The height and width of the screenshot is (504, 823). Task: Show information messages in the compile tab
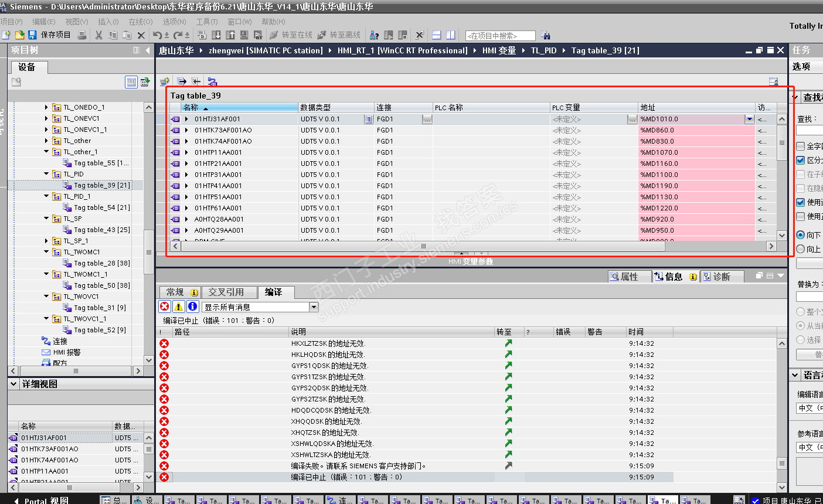coord(193,307)
